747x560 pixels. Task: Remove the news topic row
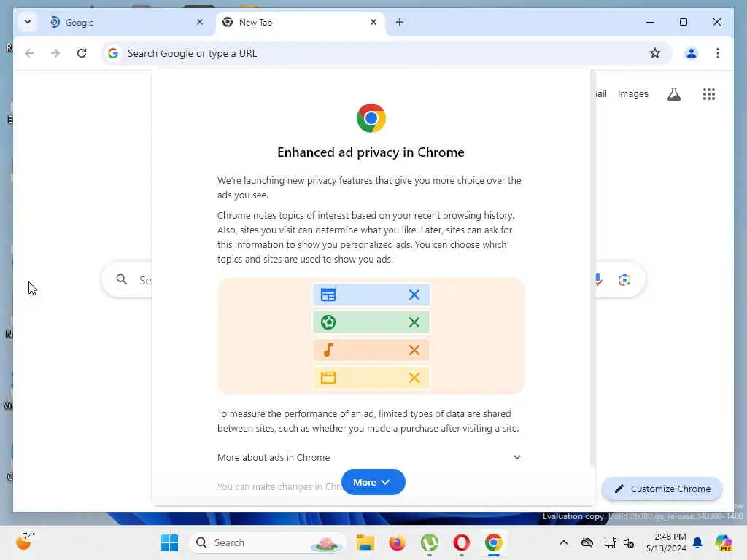pyautogui.click(x=414, y=295)
